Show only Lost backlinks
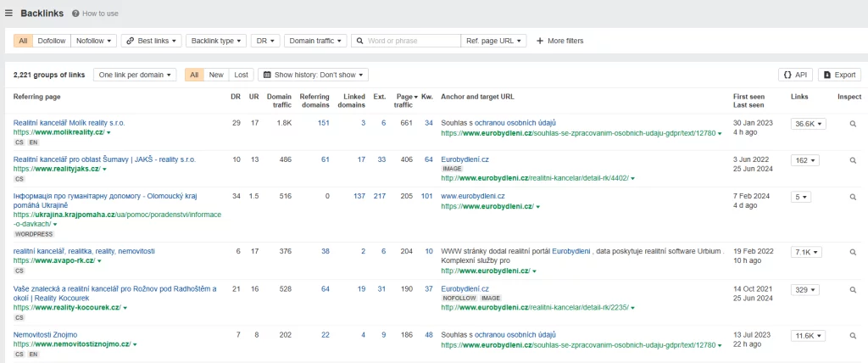 pos(241,75)
